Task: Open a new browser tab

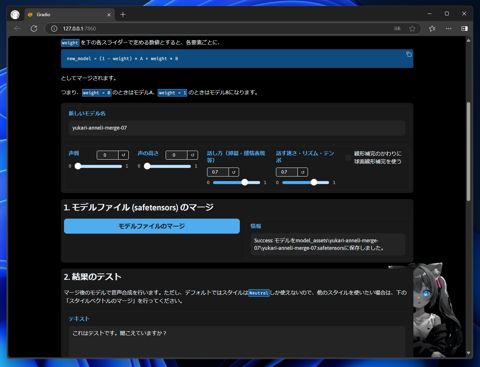Action: [x=123, y=15]
